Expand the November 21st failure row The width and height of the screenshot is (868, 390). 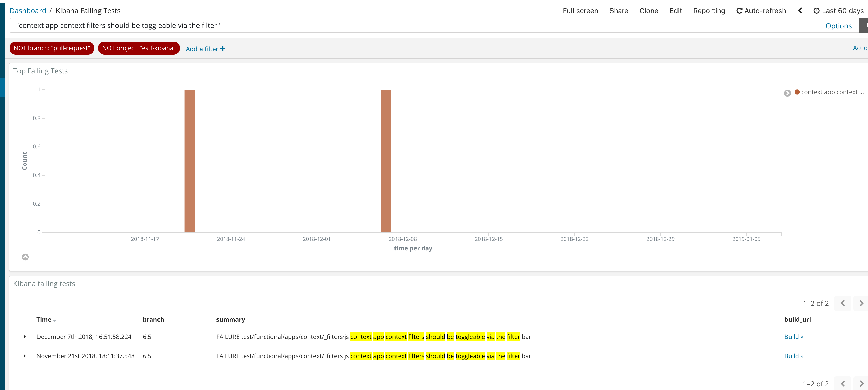pyautogui.click(x=24, y=356)
